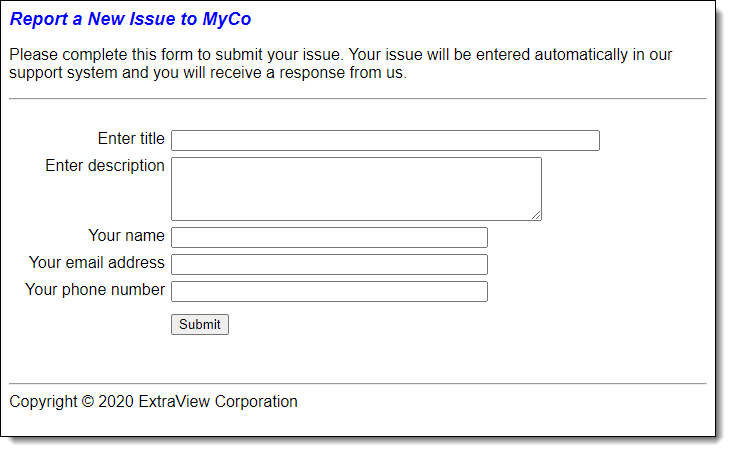This screenshot has height=452, width=731.
Task: Click the description box resize grip icon
Action: [x=536, y=215]
